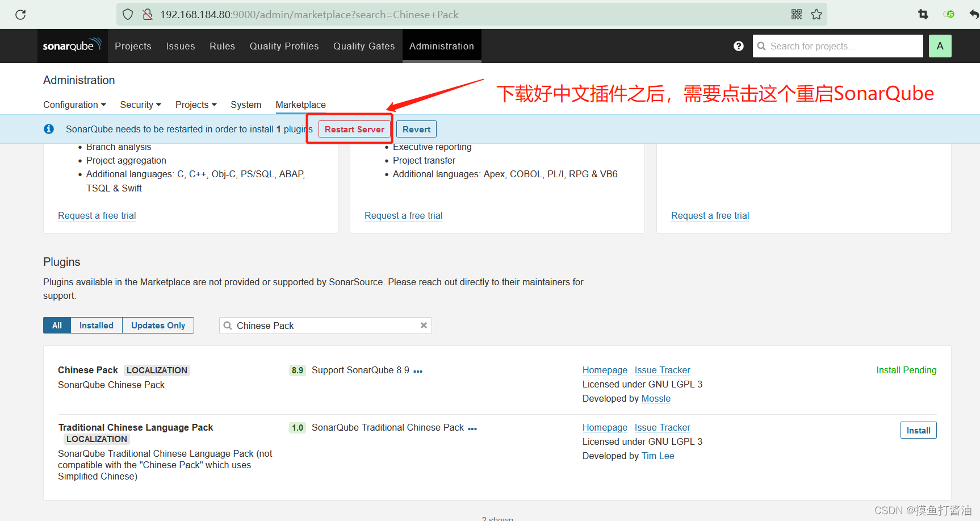980x521 pixels.
Task: Click the Administration page heading
Action: [79, 80]
